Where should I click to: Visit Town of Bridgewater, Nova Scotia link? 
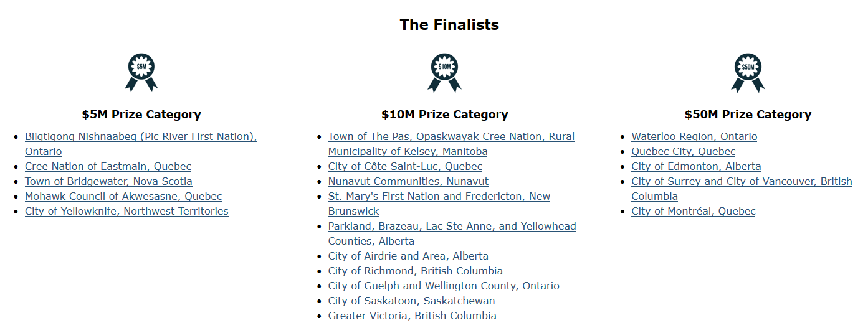tap(108, 182)
